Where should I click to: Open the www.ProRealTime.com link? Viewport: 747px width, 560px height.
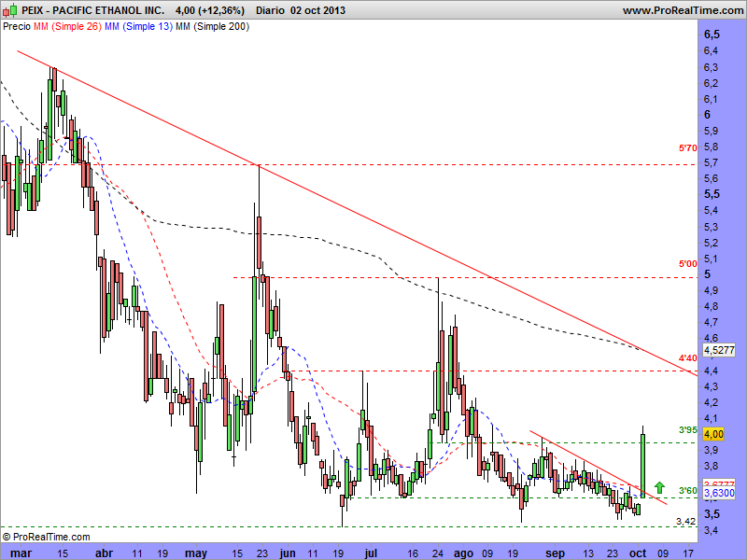(x=683, y=10)
